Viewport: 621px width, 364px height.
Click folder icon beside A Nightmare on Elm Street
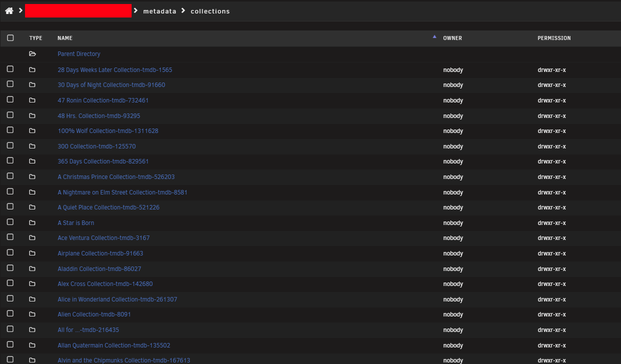pos(33,192)
